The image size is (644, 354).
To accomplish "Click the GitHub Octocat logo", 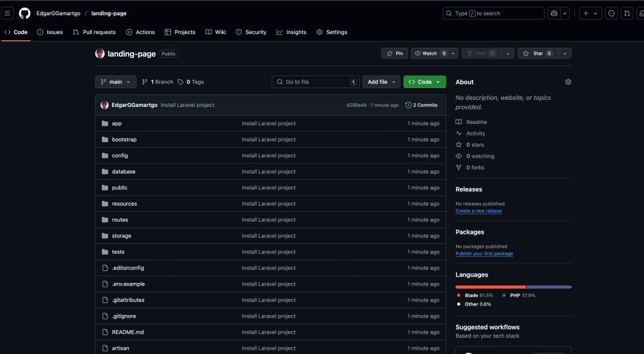I will 25,13.
